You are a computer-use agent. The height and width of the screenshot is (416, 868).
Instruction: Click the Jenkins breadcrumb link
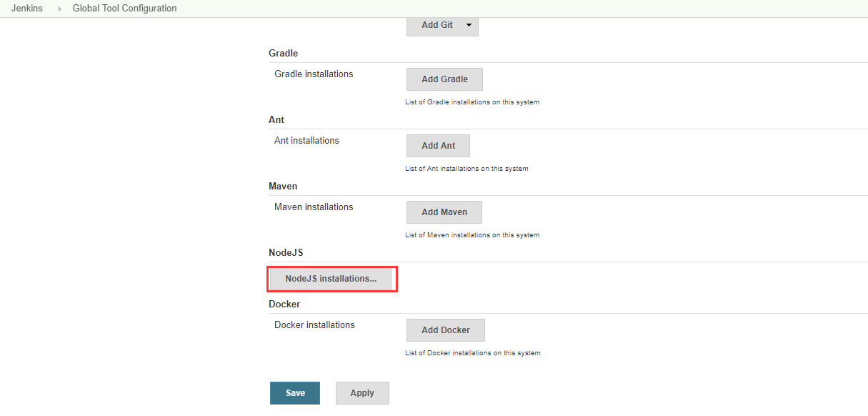27,9
